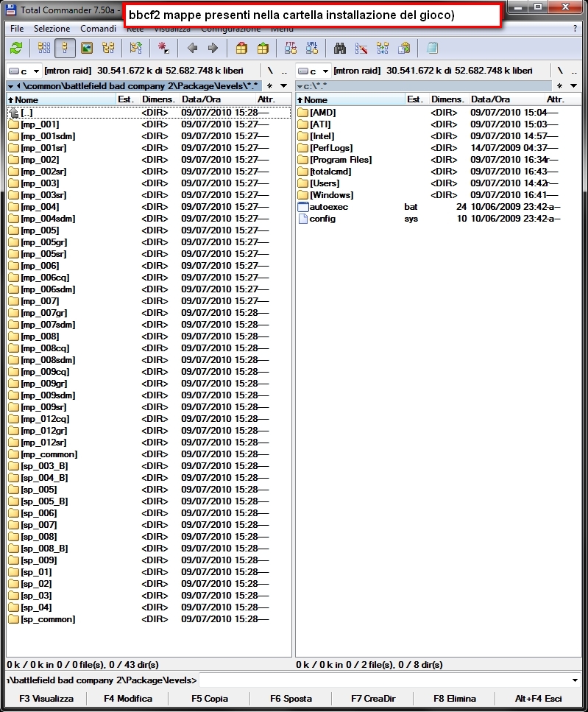Go back with the left arrow toolbar icon

(x=192, y=48)
